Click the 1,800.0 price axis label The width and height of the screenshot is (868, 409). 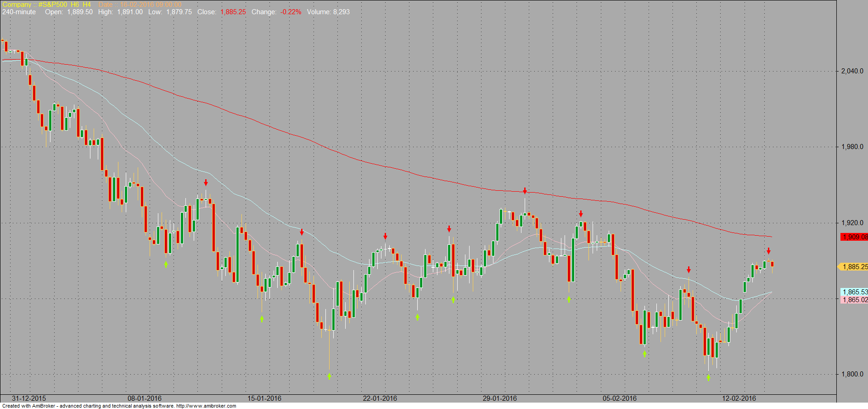pos(852,374)
